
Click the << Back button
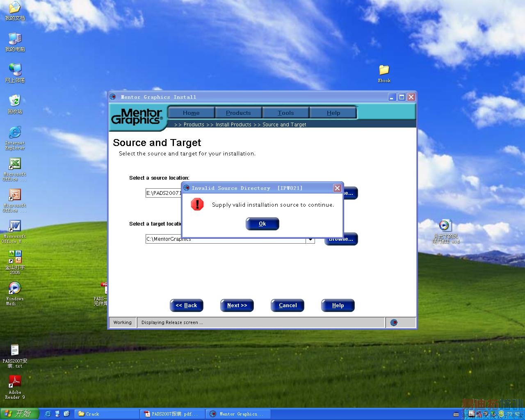(187, 306)
